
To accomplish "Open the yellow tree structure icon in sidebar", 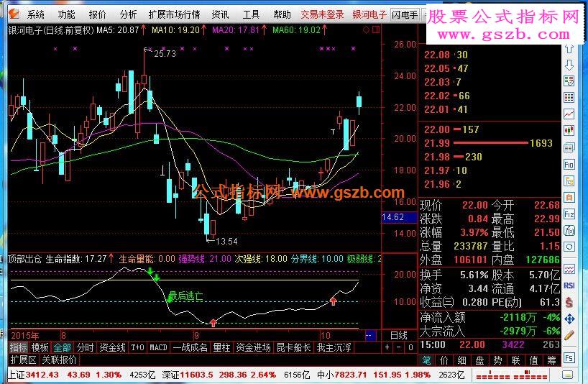I will point(569,180).
